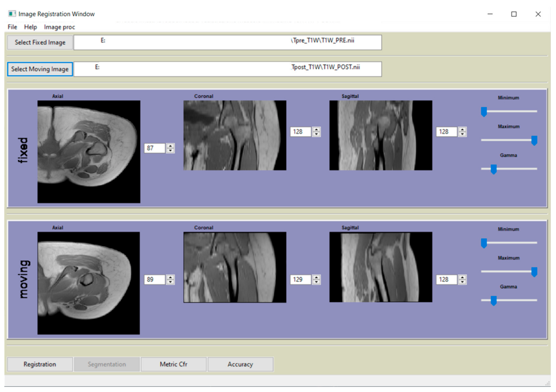Click the Select Fixed Image button
The width and height of the screenshot is (556, 392).
(x=40, y=42)
